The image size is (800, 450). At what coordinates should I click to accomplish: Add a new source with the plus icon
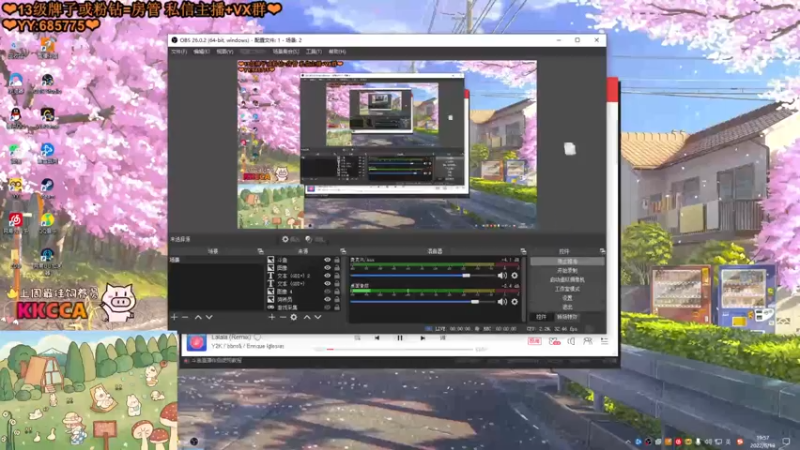tap(271, 317)
